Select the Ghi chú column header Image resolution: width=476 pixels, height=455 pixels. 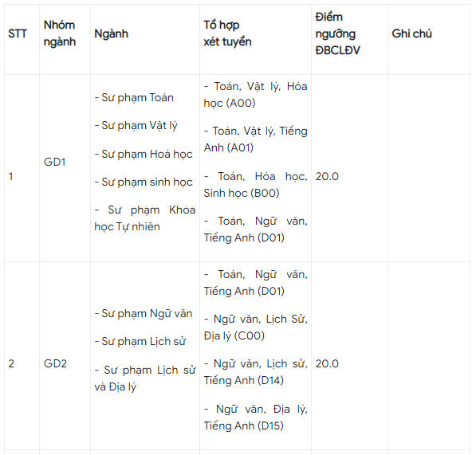(x=411, y=33)
